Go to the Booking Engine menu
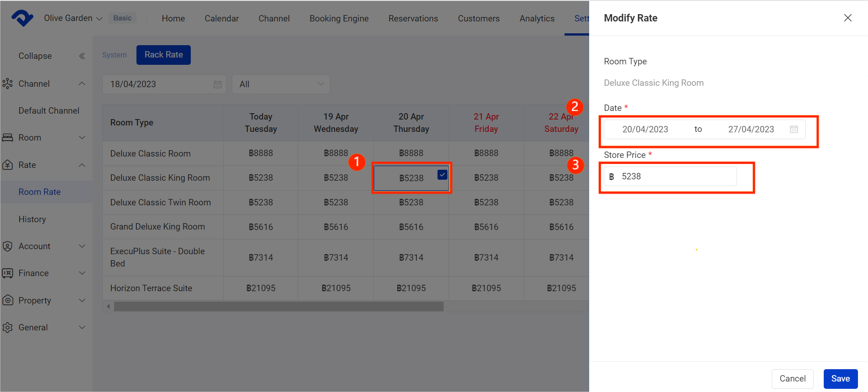 pyautogui.click(x=339, y=18)
